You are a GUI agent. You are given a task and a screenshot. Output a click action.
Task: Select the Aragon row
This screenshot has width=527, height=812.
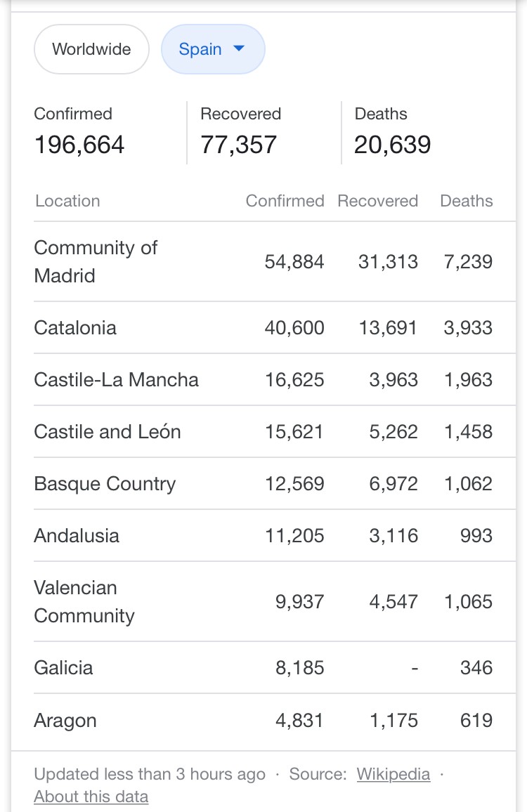[275, 721]
